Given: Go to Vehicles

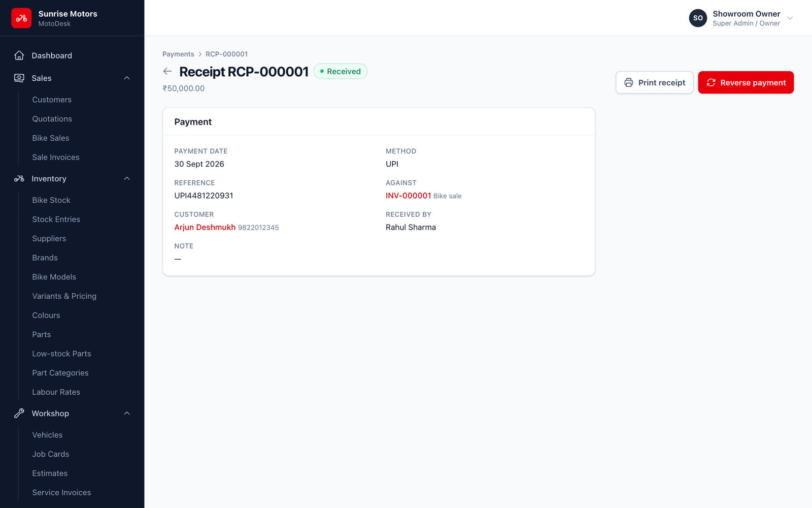Looking at the screenshot, I should (x=47, y=435).
